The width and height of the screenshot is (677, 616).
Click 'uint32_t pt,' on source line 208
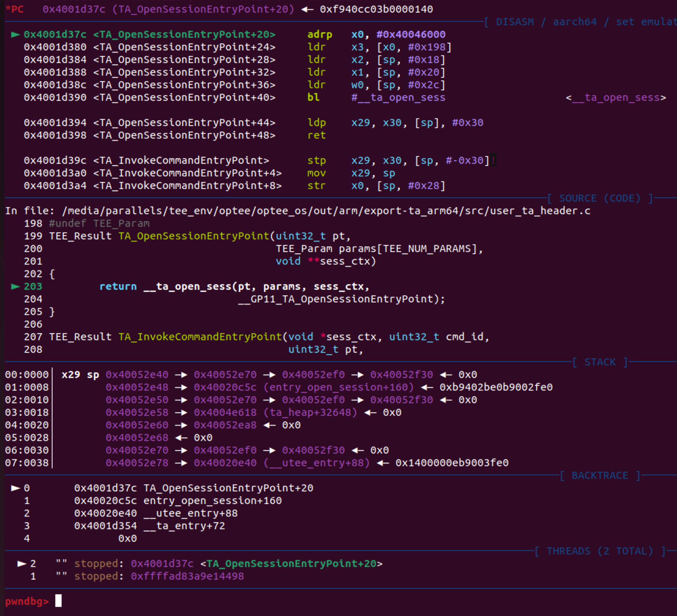(326, 349)
